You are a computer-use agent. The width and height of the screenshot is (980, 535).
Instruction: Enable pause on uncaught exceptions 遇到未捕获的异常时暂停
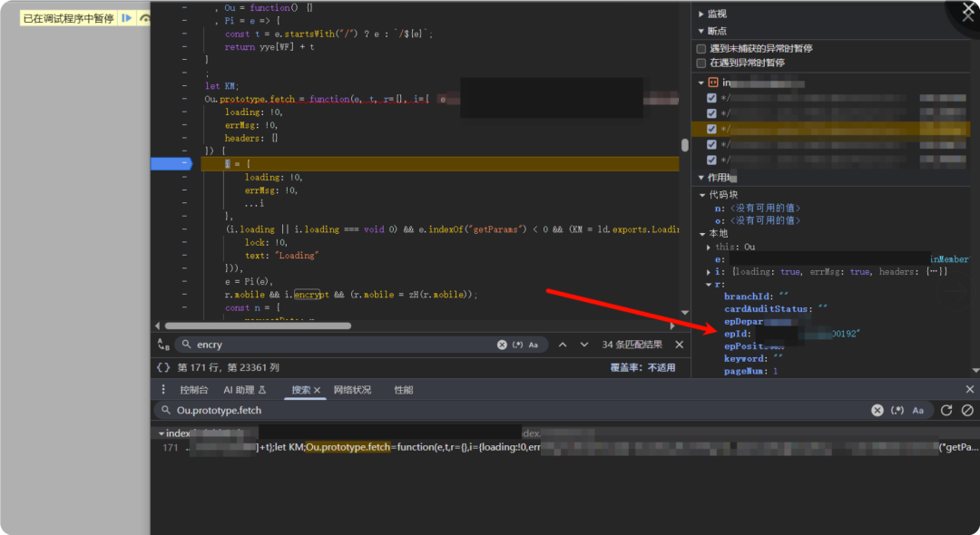(x=701, y=49)
